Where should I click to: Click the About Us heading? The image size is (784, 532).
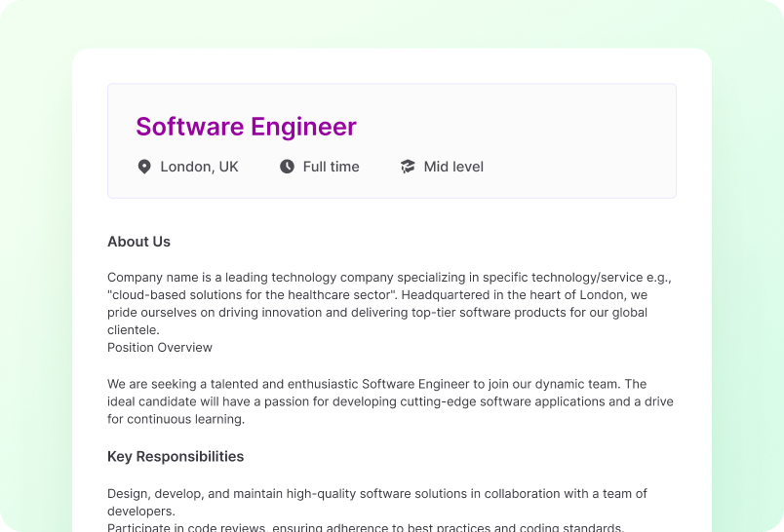(x=138, y=242)
